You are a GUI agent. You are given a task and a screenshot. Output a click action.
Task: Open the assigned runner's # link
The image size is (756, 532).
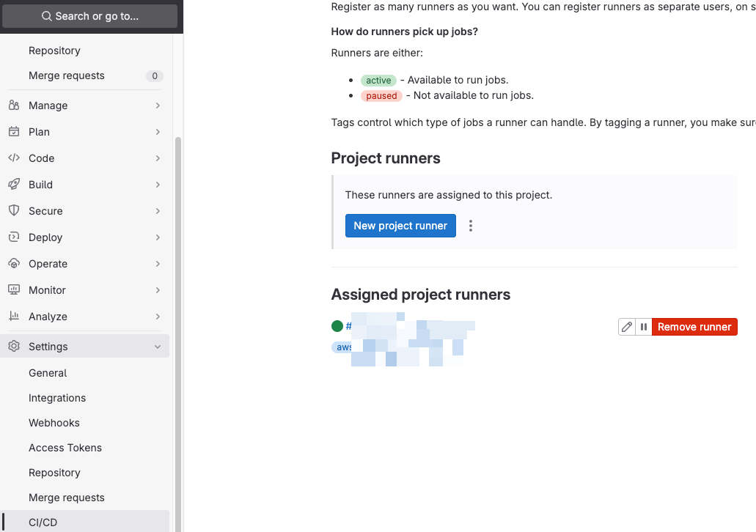pos(348,326)
